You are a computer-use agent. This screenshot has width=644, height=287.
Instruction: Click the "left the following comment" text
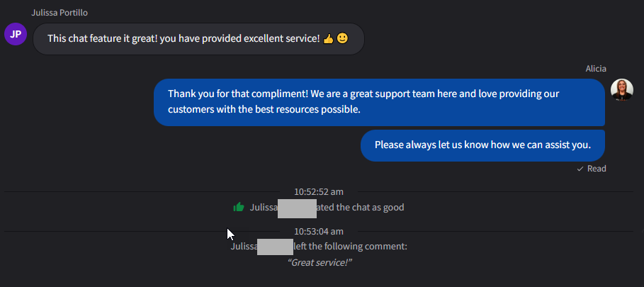351,247
